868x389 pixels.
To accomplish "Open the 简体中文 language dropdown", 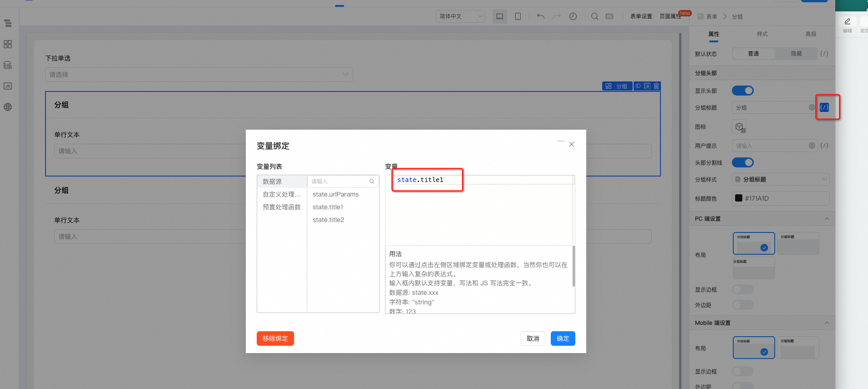I will click(x=461, y=16).
